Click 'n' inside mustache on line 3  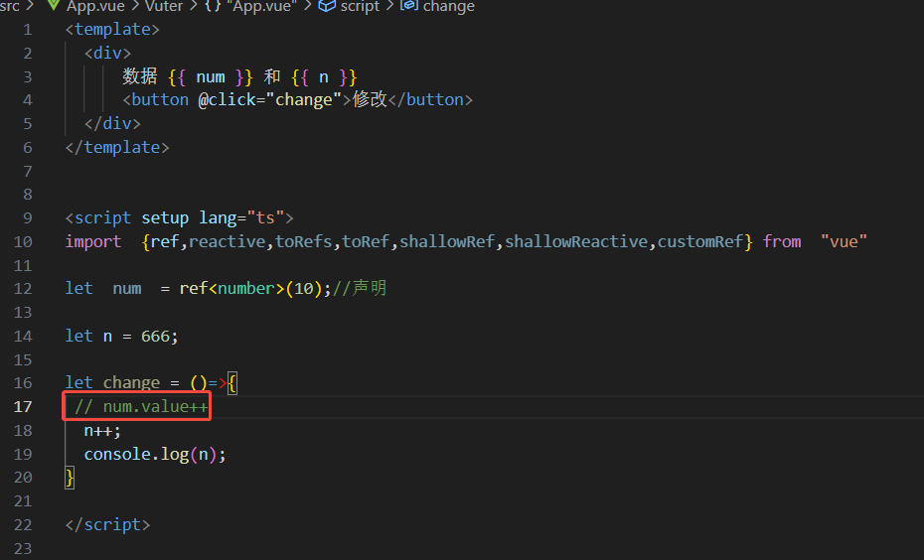point(324,77)
